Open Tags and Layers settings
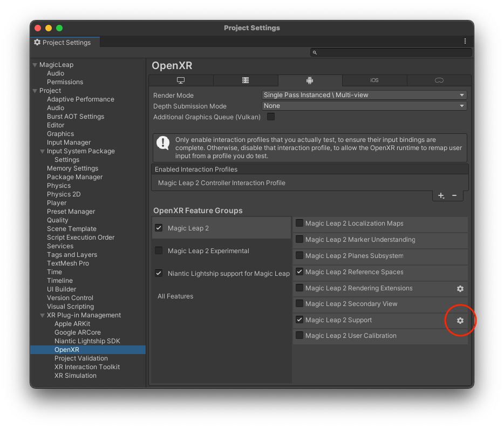Screen dimensions: 504x428 point(72,255)
